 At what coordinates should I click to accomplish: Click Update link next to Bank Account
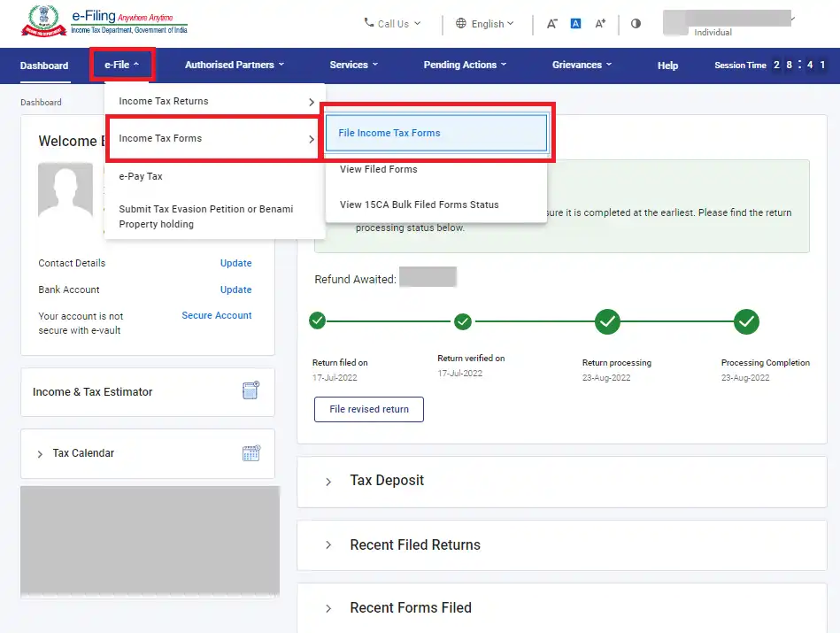[235, 289]
